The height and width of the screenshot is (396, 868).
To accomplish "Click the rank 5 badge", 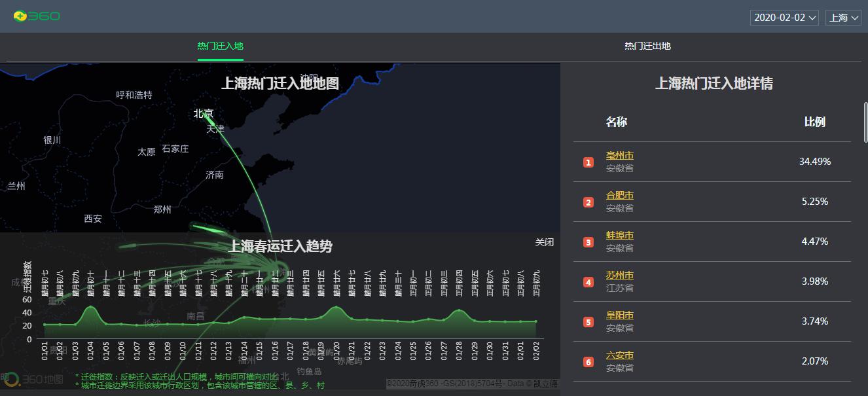I will (x=588, y=322).
